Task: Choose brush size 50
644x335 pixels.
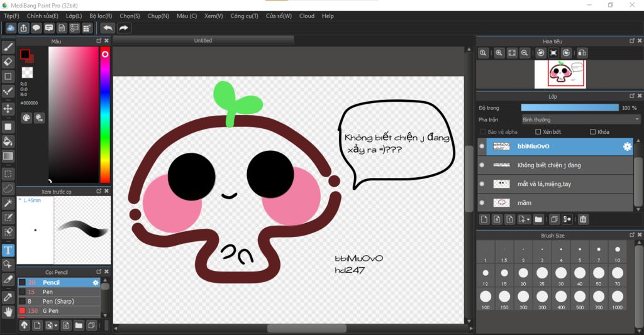Action: [599, 275]
